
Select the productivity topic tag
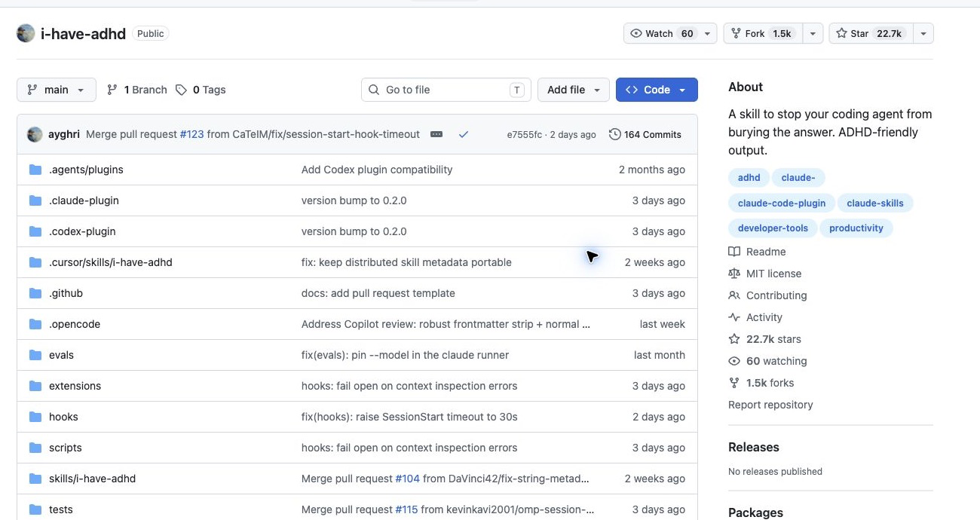pyautogui.click(x=856, y=228)
